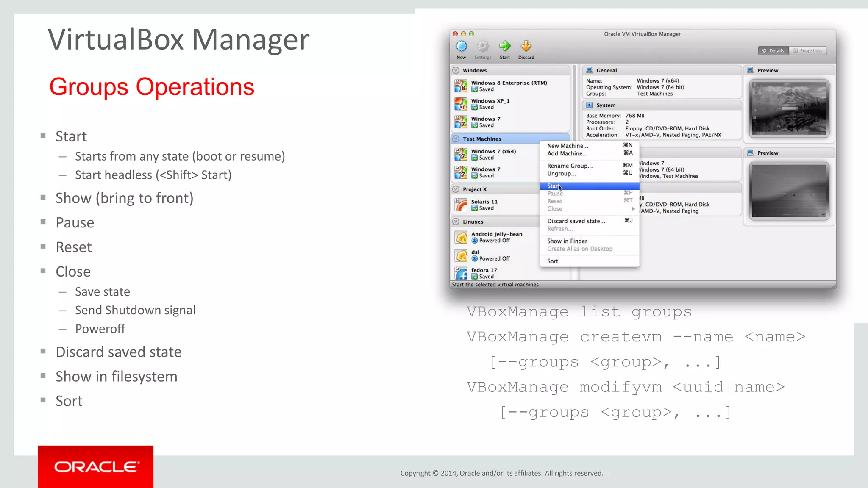Click the New machine toolbar icon
Image resolution: width=868 pixels, height=488 pixels.
(x=461, y=47)
